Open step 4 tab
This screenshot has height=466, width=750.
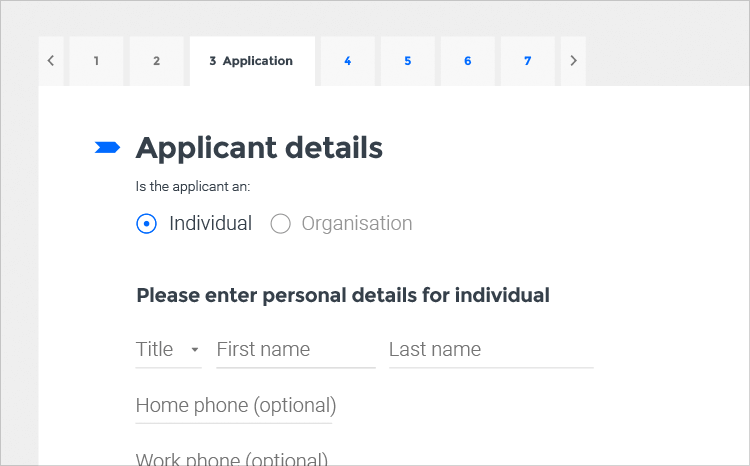tap(348, 61)
